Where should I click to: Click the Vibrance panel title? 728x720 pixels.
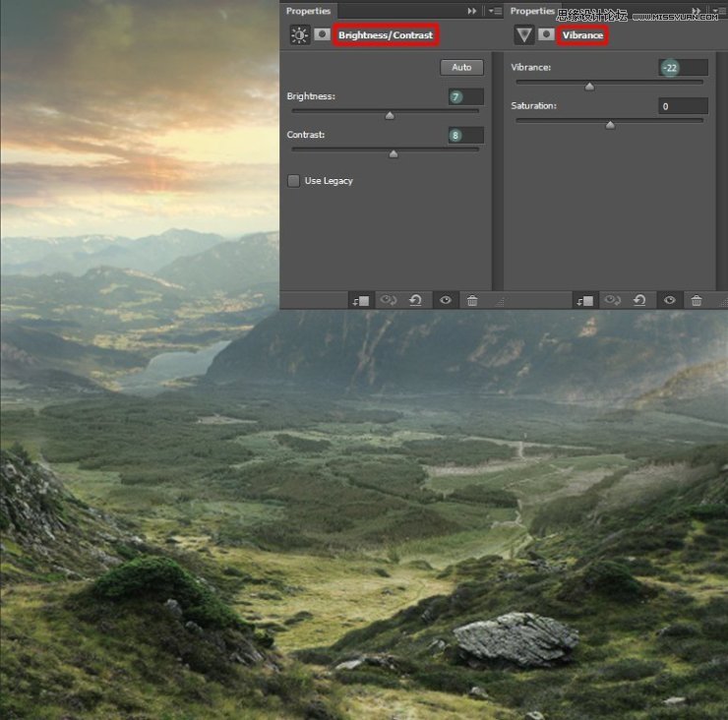[582, 34]
